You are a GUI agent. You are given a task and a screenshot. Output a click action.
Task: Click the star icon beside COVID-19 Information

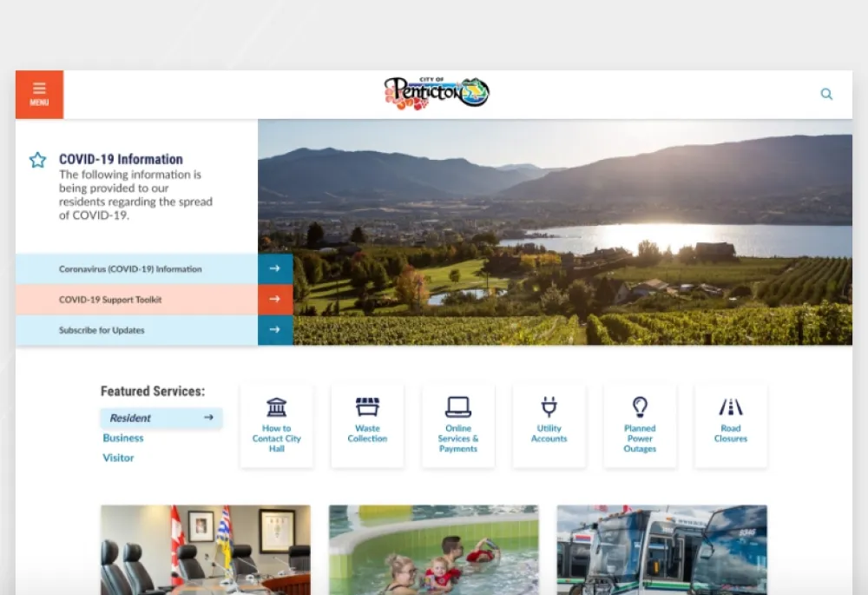[37, 160]
